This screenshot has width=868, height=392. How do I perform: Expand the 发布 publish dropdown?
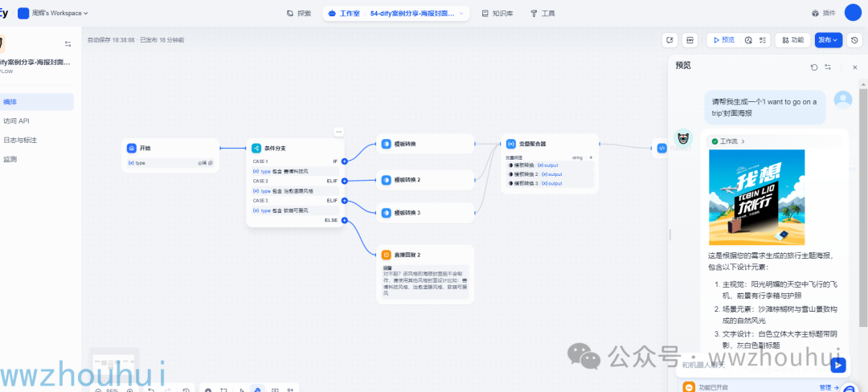tap(828, 40)
